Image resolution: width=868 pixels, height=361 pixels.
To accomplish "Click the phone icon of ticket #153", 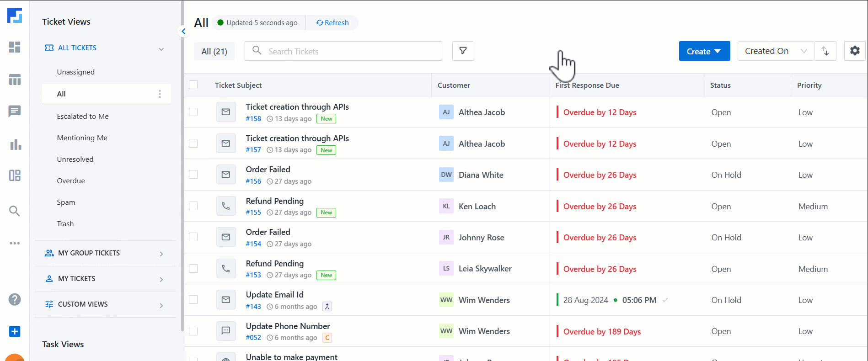I will 226,268.
